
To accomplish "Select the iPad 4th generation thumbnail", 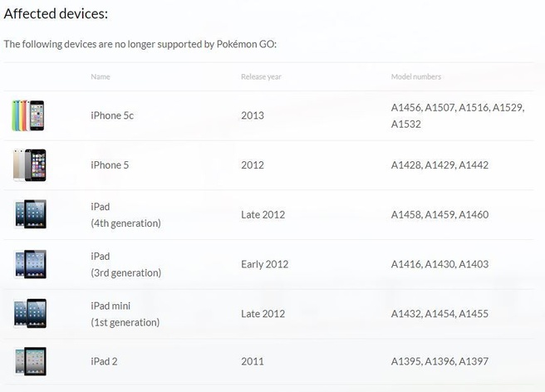I will coord(30,214).
